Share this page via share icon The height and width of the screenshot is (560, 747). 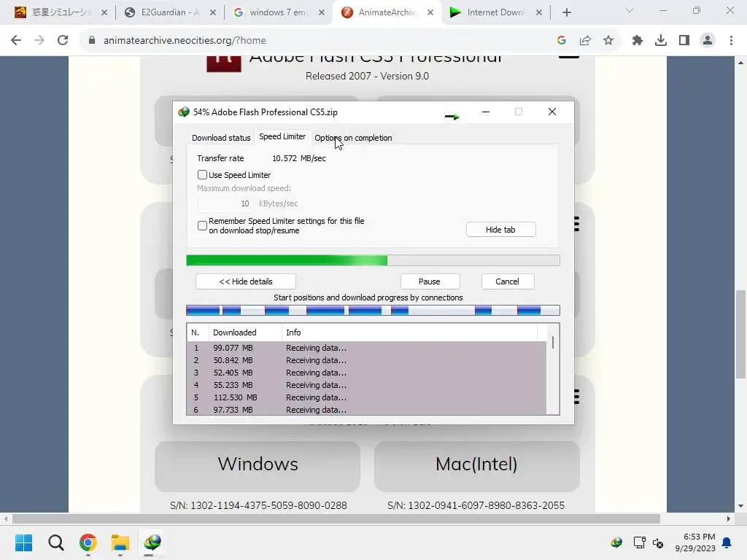tap(585, 41)
